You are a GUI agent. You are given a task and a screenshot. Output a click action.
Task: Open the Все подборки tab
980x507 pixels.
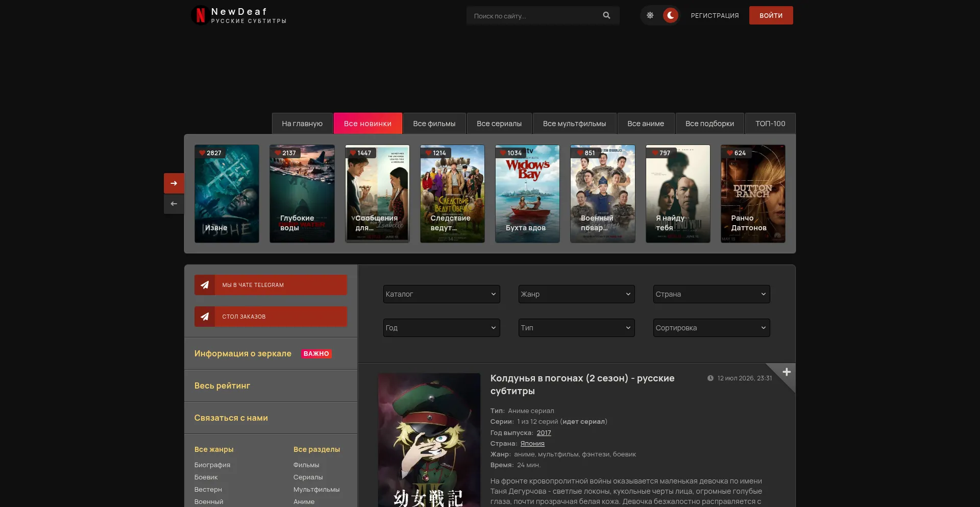(x=710, y=124)
